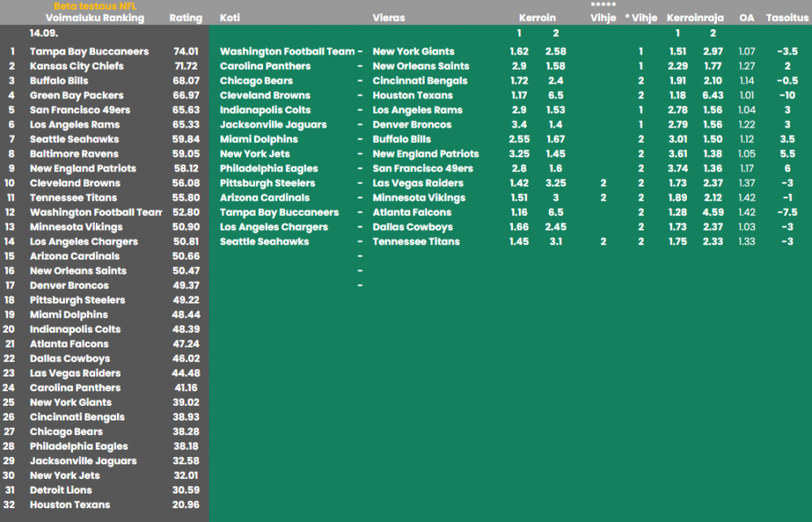
Task: Select handicap value -10 for Cleveland Browns game
Action: (x=787, y=95)
